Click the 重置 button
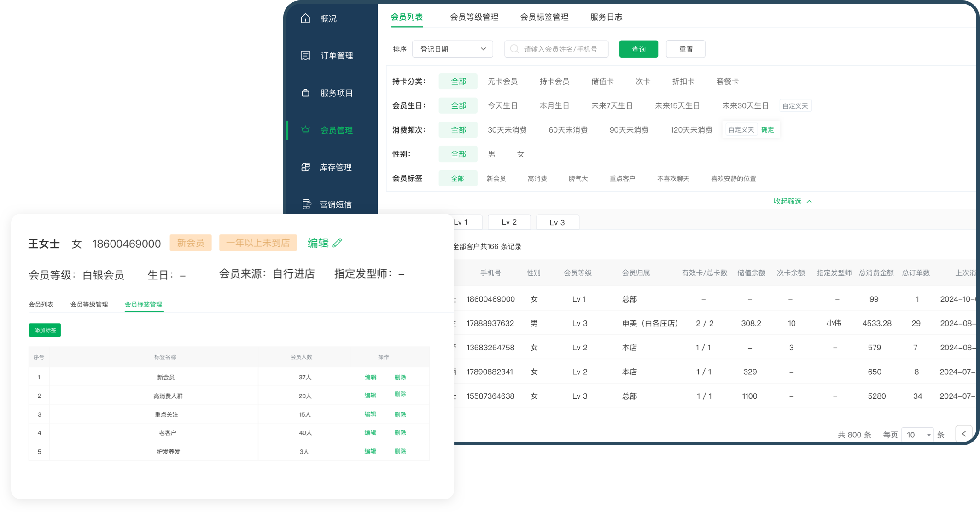This screenshot has width=980, height=512. coord(686,49)
